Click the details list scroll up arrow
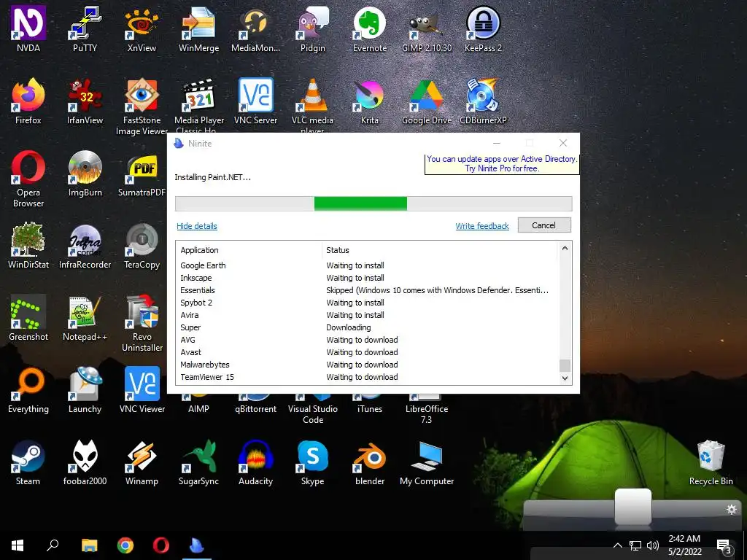 click(x=565, y=248)
